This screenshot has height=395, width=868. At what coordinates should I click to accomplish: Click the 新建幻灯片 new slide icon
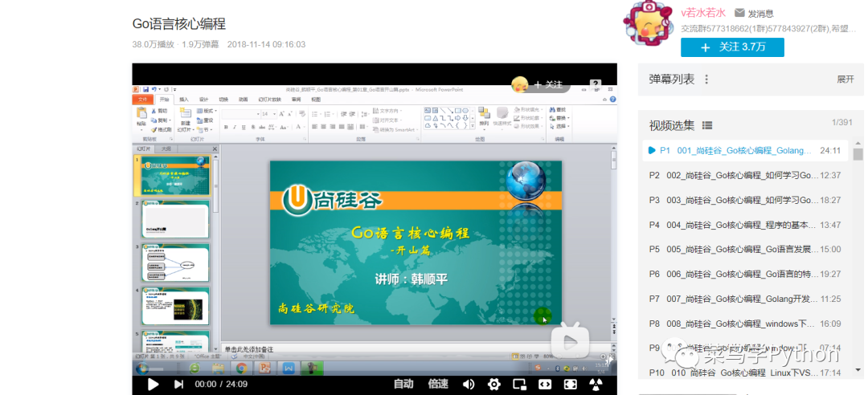[185, 113]
